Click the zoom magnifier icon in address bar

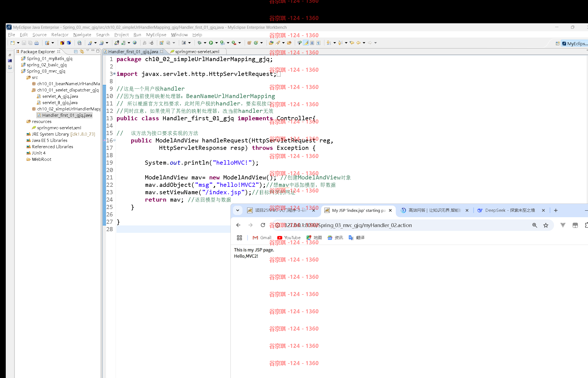535,225
